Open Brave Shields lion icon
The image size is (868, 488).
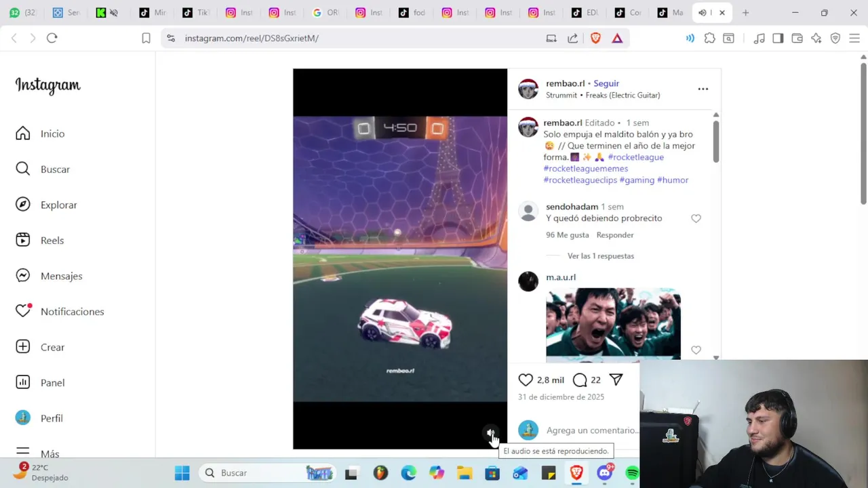[595, 38]
